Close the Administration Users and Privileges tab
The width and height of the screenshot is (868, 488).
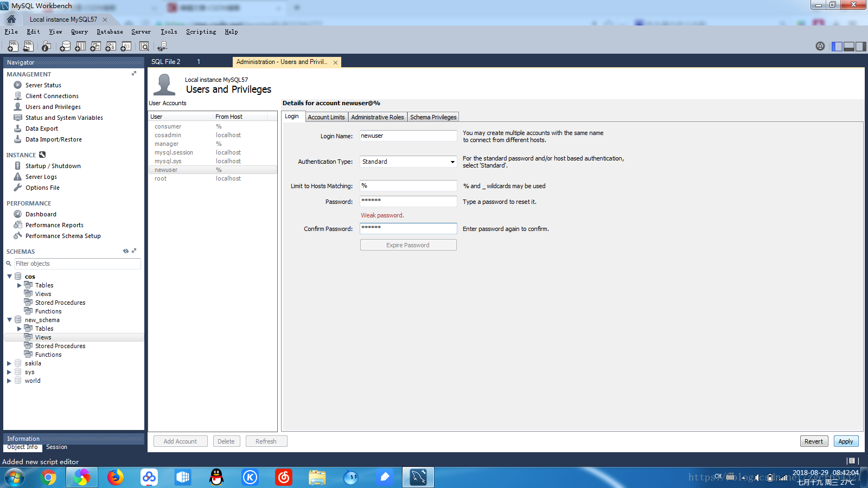[x=335, y=62]
